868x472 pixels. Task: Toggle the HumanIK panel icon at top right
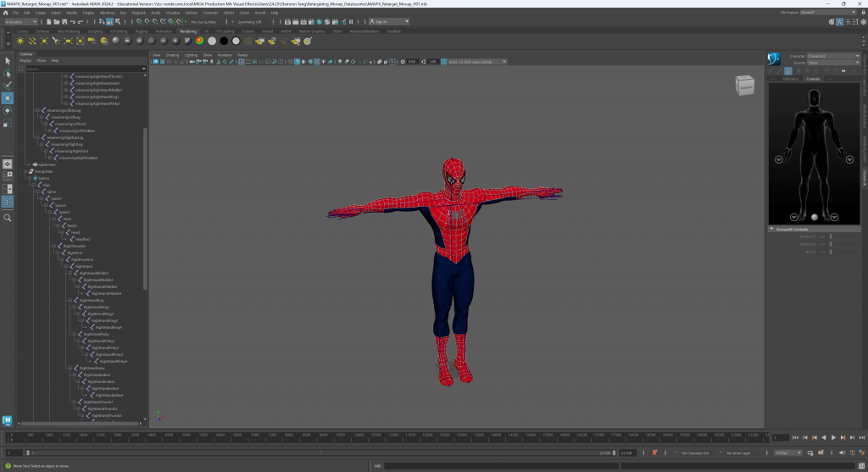(840, 22)
